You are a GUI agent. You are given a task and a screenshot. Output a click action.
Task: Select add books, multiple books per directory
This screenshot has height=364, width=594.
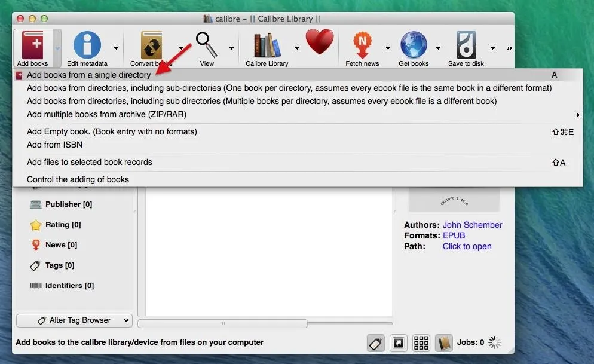[298, 101]
